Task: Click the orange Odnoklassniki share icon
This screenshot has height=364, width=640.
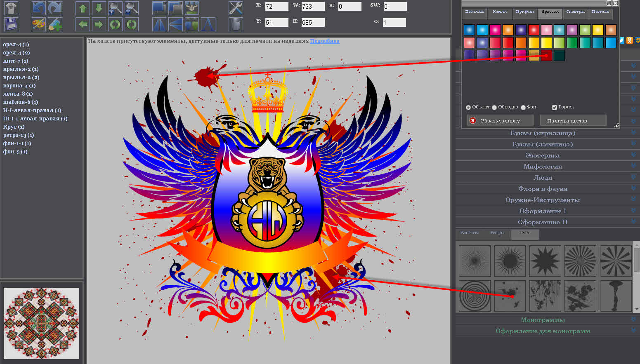Action: [630, 40]
